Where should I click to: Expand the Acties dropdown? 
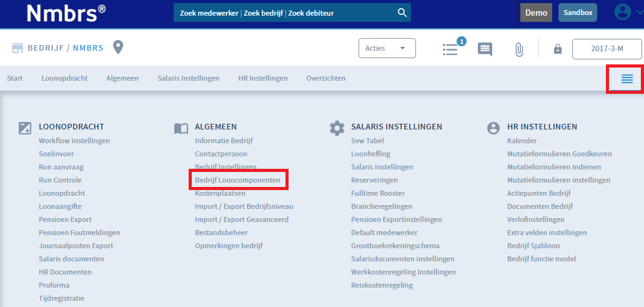pyautogui.click(x=387, y=48)
